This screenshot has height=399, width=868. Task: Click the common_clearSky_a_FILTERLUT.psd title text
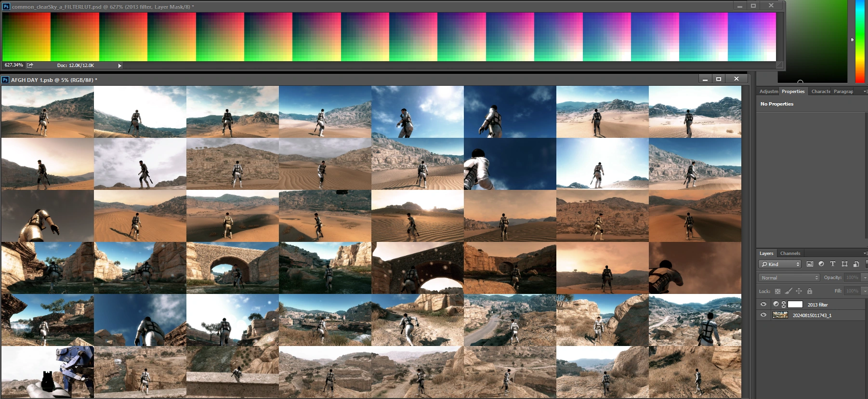[x=103, y=7]
